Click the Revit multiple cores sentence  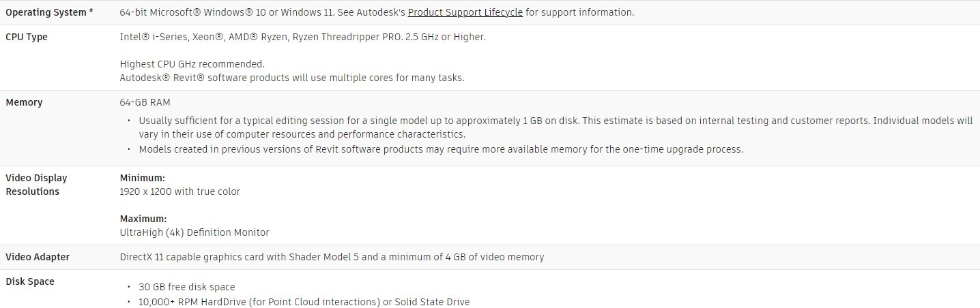point(291,78)
